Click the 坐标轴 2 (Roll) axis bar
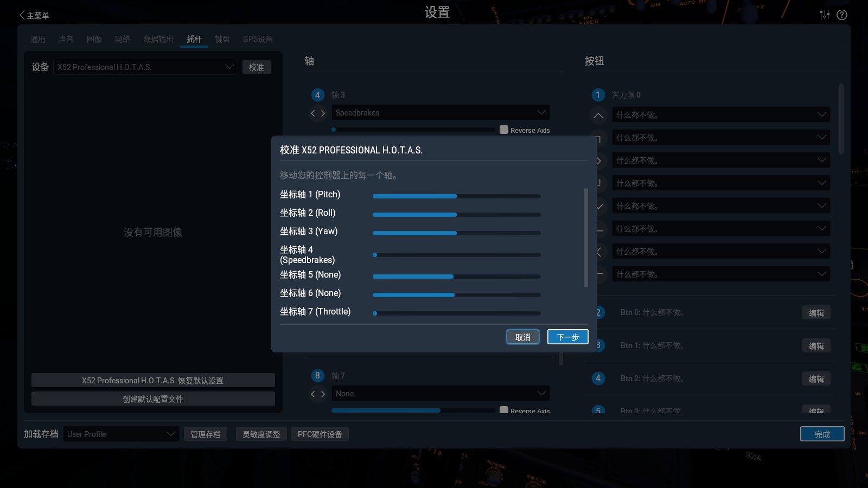This screenshot has width=868, height=488. 457,215
